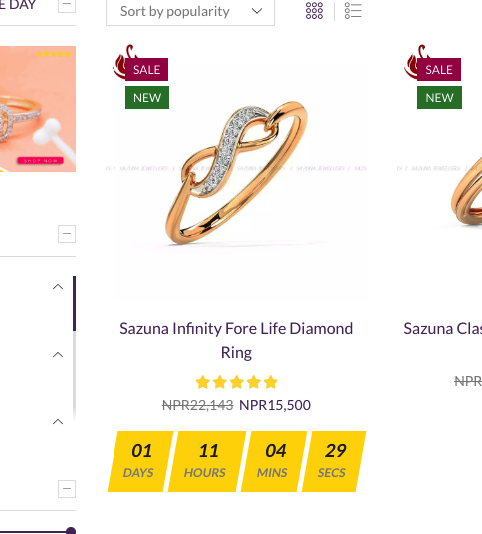Viewport: 482px width, 534px height.
Task: Click the SALE badge on the Infinity ring
Action: click(146, 69)
